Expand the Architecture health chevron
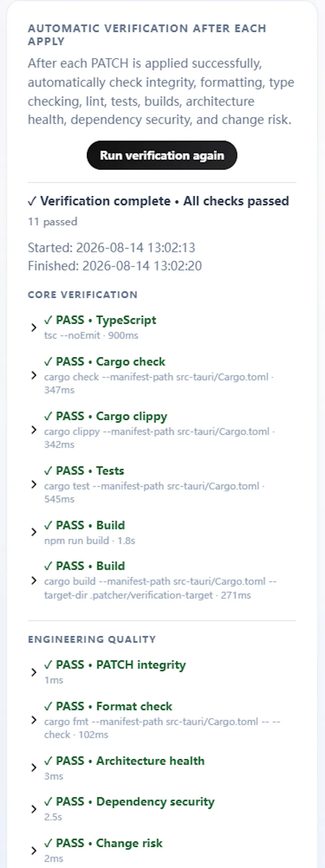325x868 pixels. coord(34,768)
